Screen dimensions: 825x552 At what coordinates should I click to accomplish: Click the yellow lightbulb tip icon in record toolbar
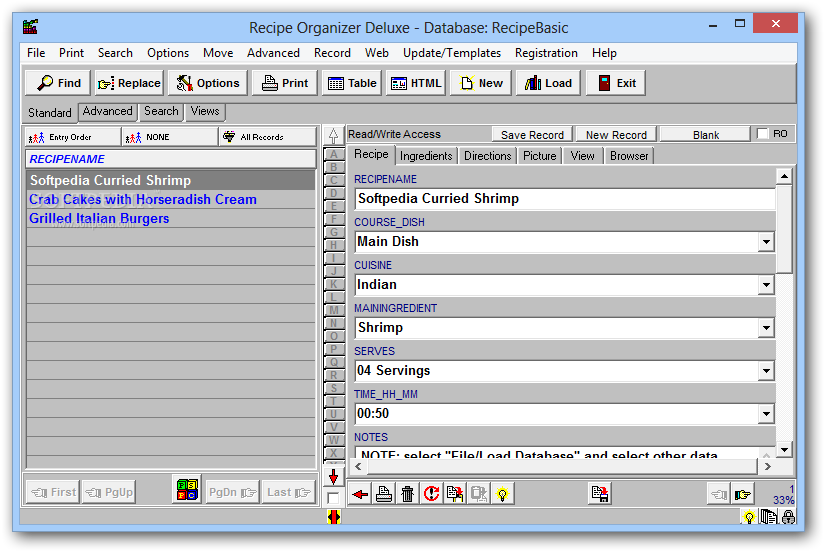tap(502, 494)
